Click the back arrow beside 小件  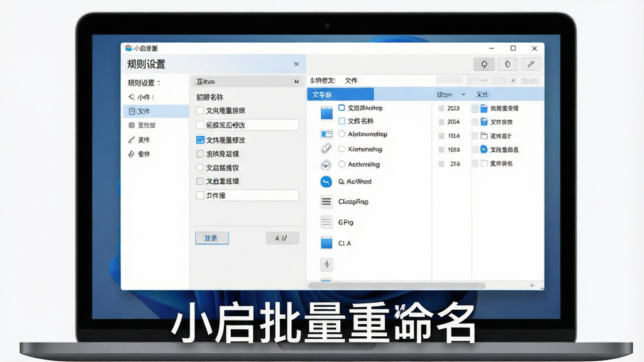[x=131, y=97]
